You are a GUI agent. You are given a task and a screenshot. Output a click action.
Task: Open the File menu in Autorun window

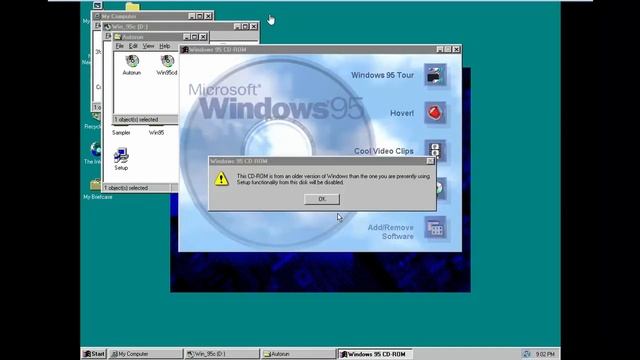pos(120,46)
